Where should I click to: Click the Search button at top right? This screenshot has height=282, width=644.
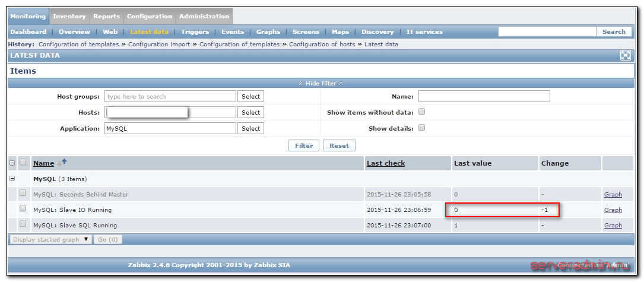pyautogui.click(x=614, y=32)
